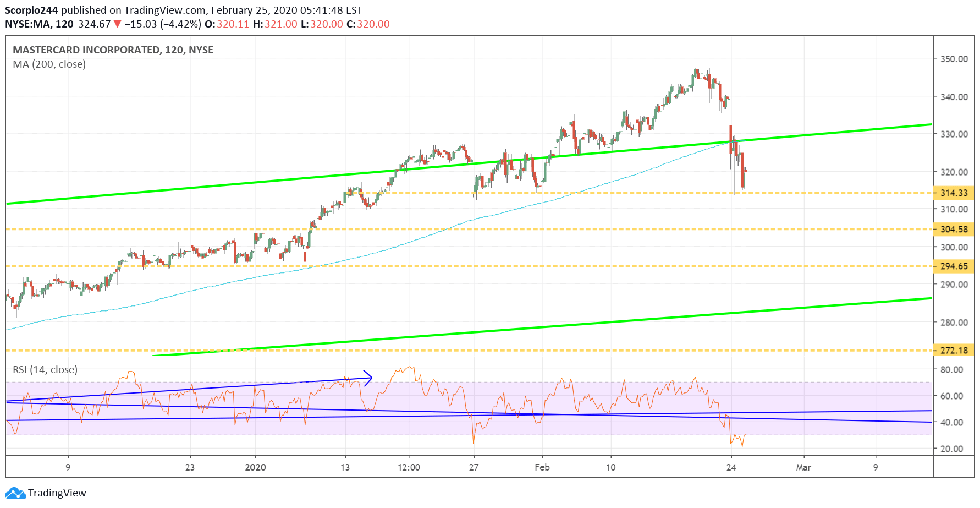
Task: Click the 310.00 price axis value
Action: [x=954, y=210]
